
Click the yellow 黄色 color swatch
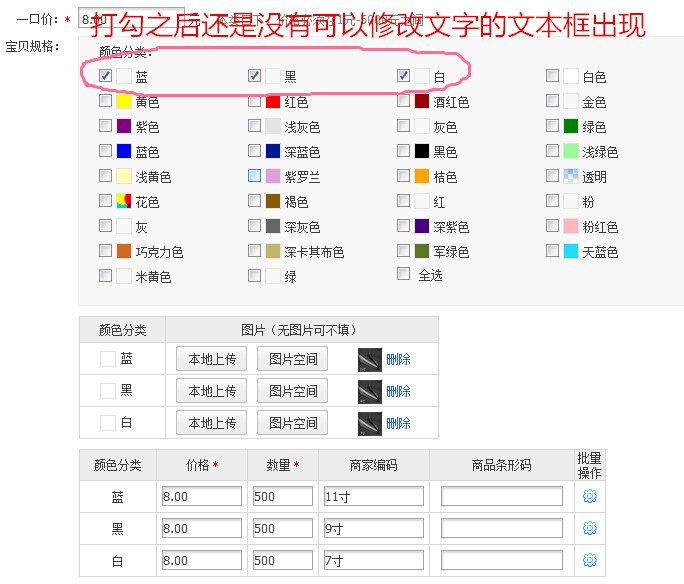pyautogui.click(x=124, y=101)
